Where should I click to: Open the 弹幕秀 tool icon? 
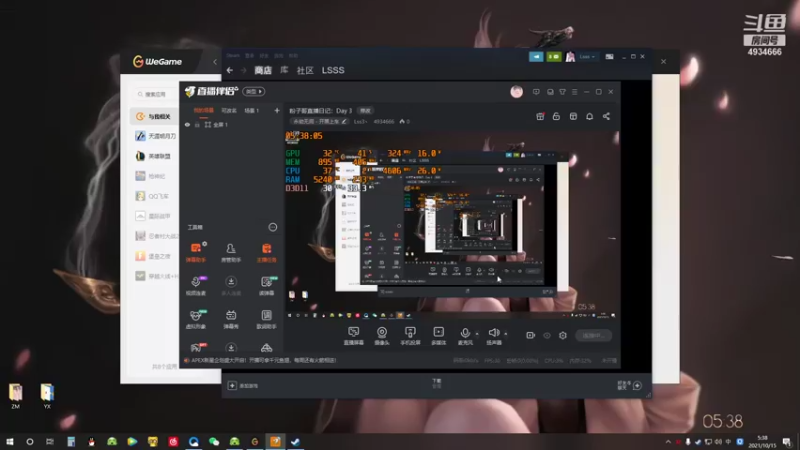[x=231, y=319]
